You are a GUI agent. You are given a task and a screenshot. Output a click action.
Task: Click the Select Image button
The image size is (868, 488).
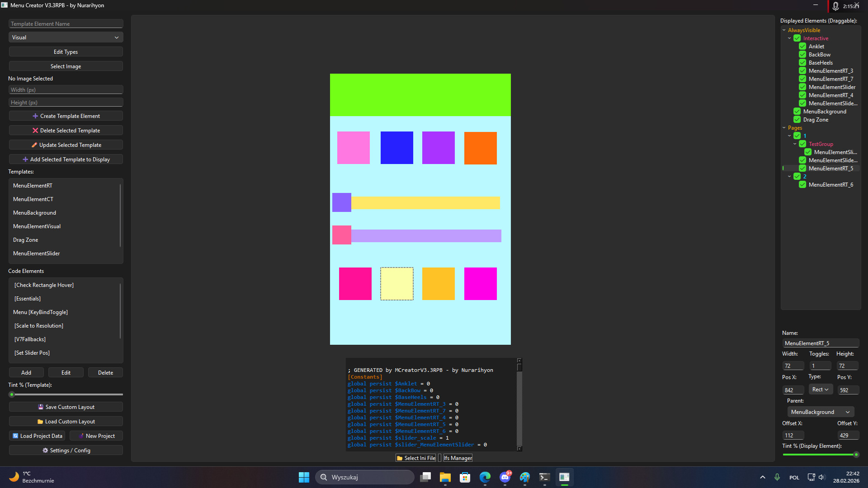click(x=66, y=66)
